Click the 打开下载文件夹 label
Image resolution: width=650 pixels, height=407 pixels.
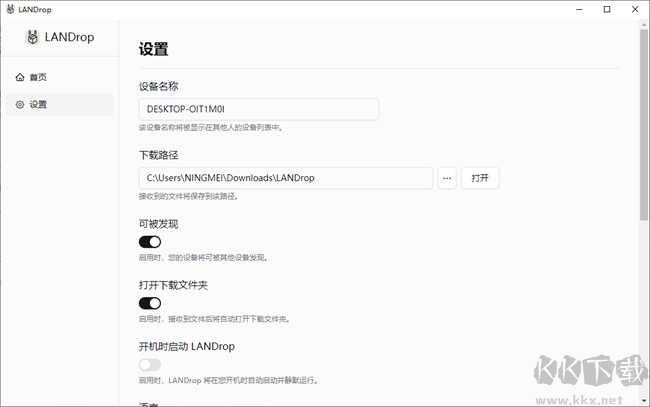(x=173, y=285)
